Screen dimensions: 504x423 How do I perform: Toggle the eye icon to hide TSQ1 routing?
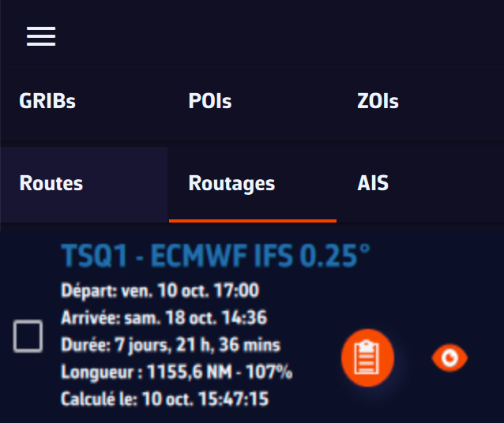click(449, 358)
